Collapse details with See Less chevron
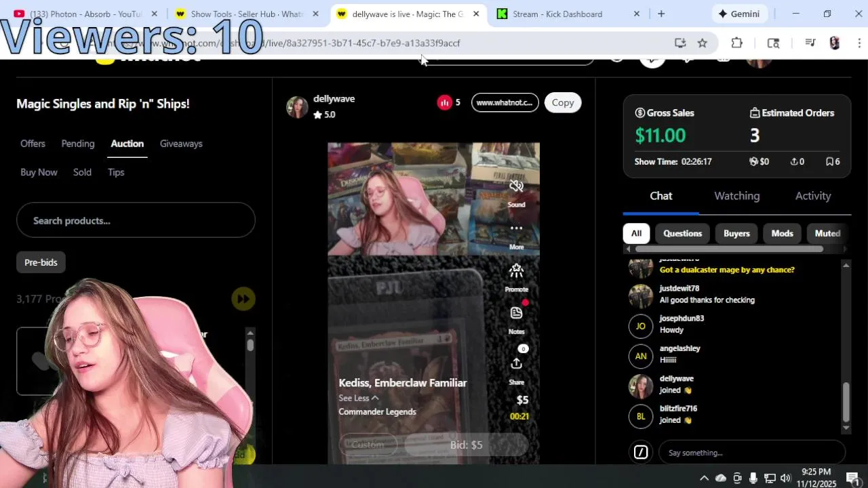The image size is (868, 488). pyautogui.click(x=375, y=398)
